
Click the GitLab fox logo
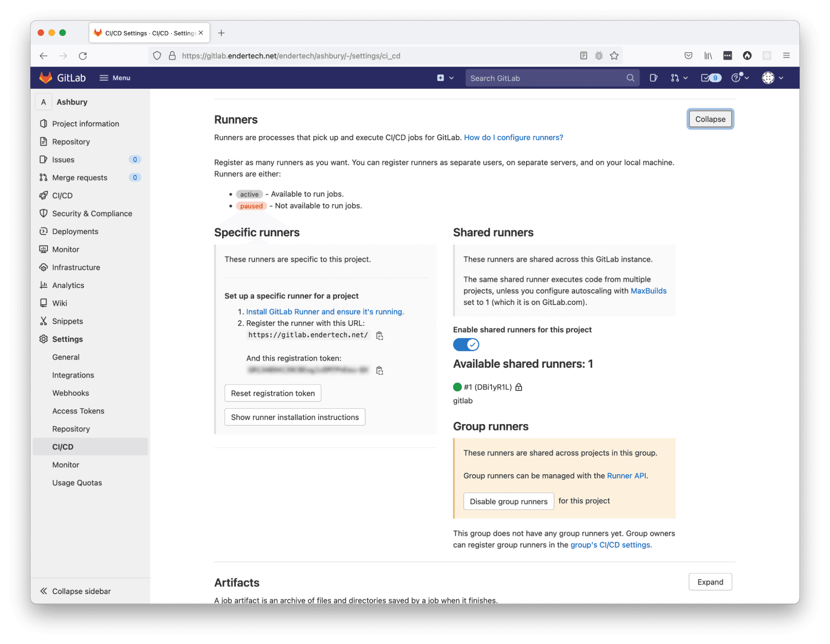coord(46,78)
